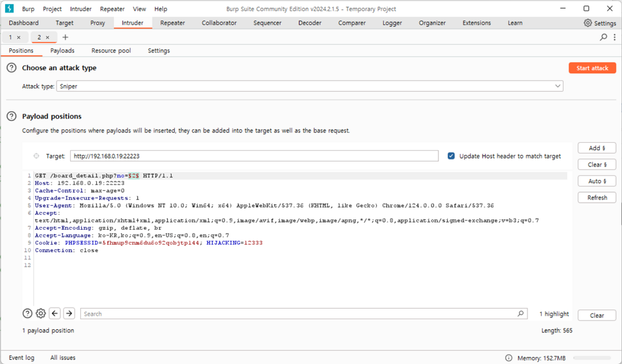Image resolution: width=622 pixels, height=364 pixels.
Task: Open the Resource pool sub-tab
Action: (111, 51)
